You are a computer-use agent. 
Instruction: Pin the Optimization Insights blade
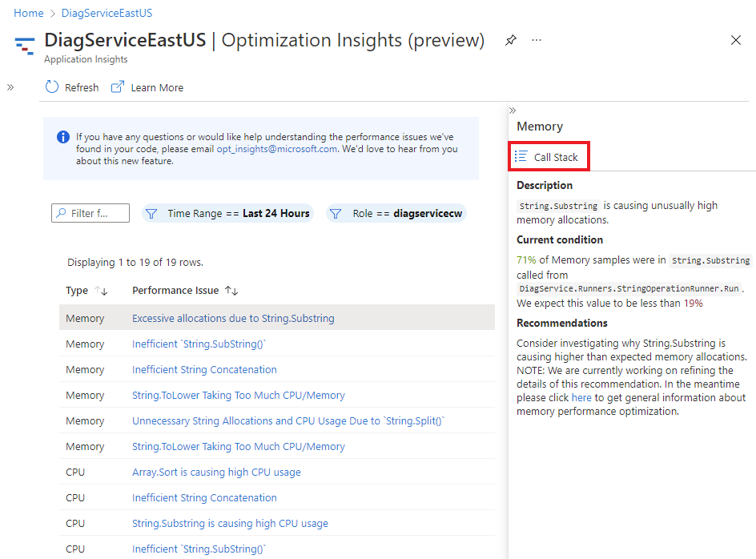pyautogui.click(x=511, y=40)
